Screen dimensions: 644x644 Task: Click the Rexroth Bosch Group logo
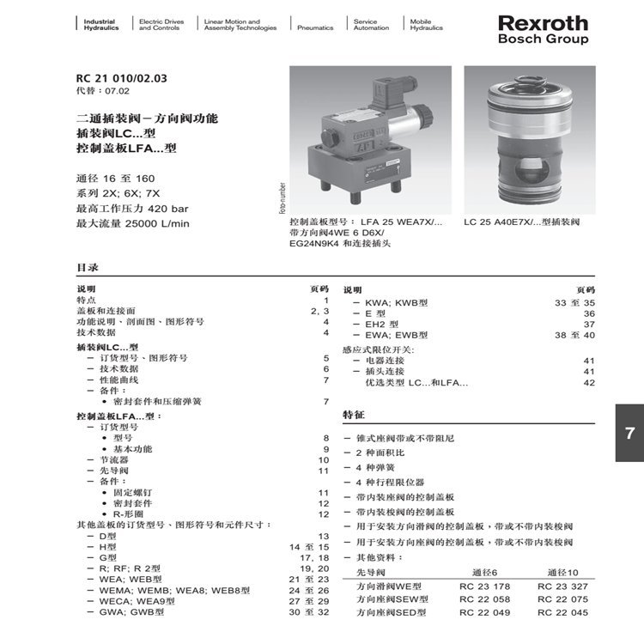click(x=543, y=28)
